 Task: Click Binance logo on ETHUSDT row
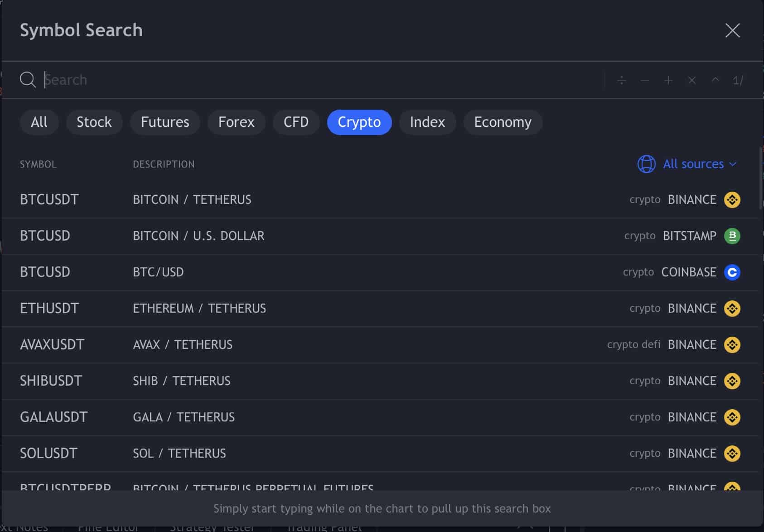point(732,309)
